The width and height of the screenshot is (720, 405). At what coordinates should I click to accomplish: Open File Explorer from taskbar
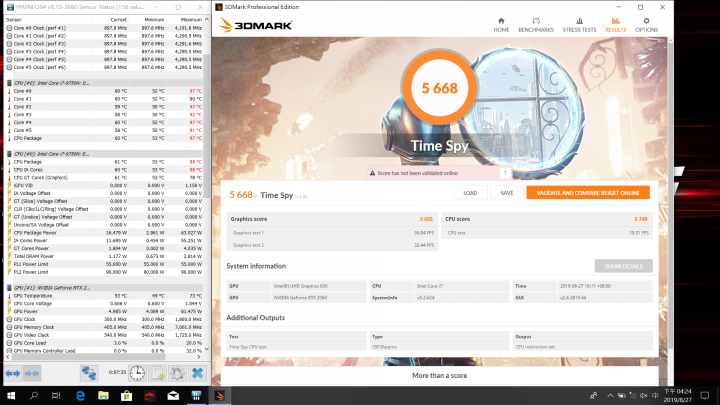103,395
